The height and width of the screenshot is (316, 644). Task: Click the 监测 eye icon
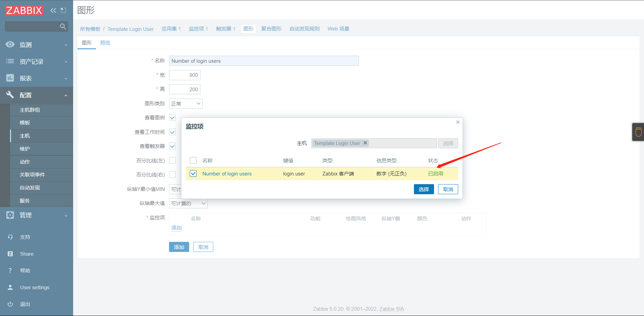point(10,44)
